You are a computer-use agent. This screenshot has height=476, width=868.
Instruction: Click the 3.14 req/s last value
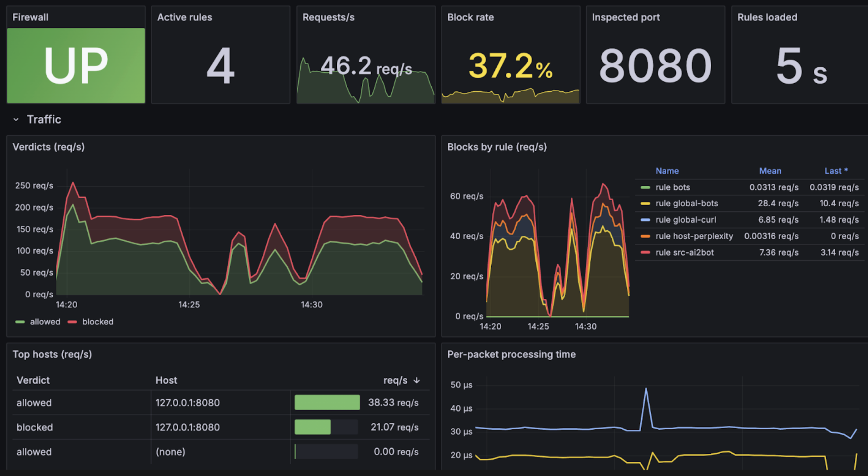pyautogui.click(x=839, y=253)
